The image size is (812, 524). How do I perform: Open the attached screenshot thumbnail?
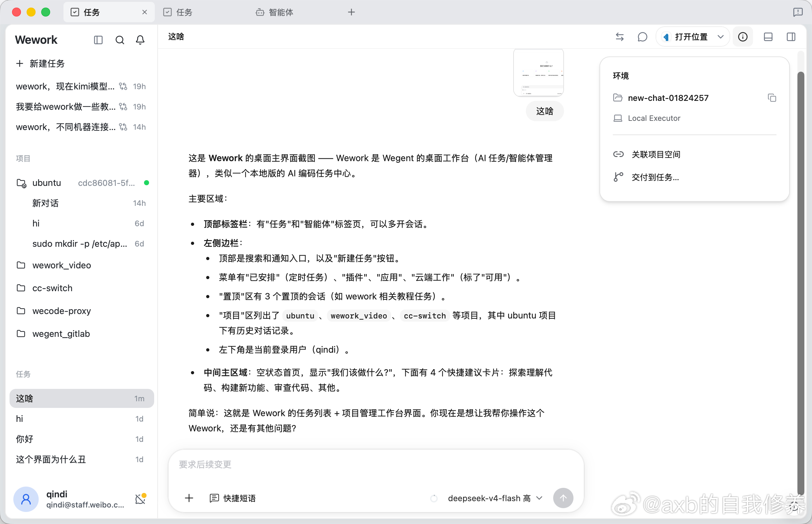point(539,72)
